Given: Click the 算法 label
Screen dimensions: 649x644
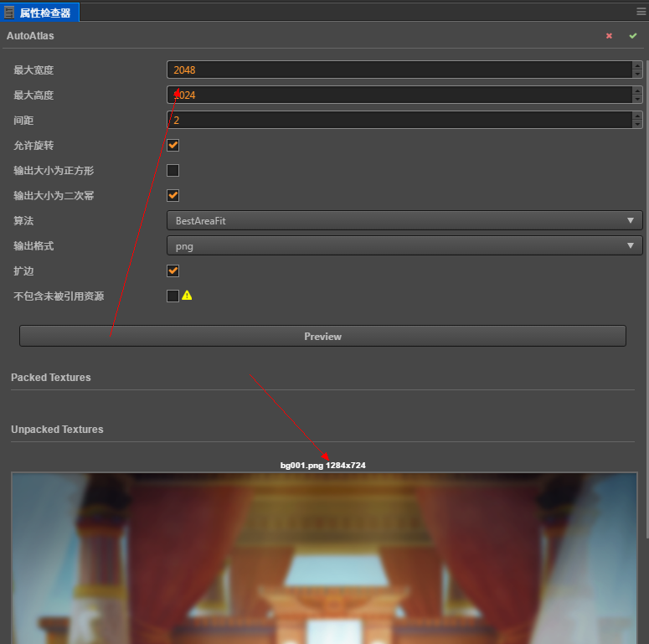Looking at the screenshot, I should click(23, 220).
